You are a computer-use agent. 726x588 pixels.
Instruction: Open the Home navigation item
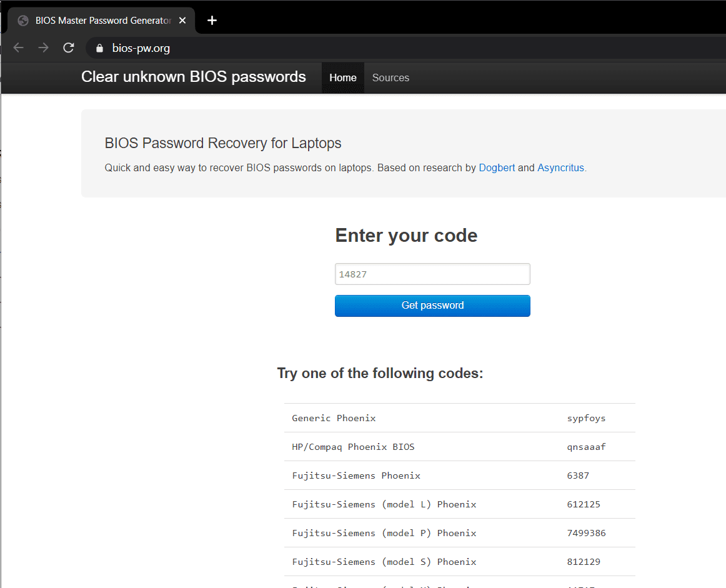click(343, 78)
